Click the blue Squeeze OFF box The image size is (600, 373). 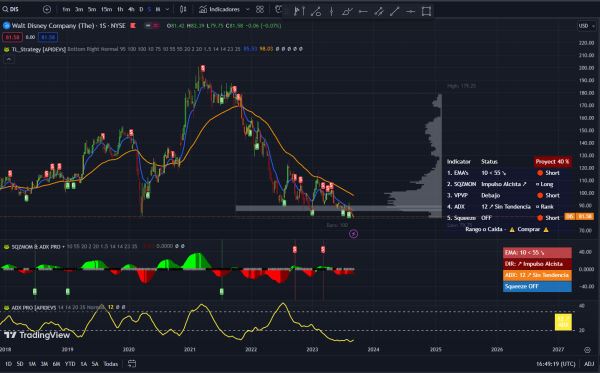537,286
